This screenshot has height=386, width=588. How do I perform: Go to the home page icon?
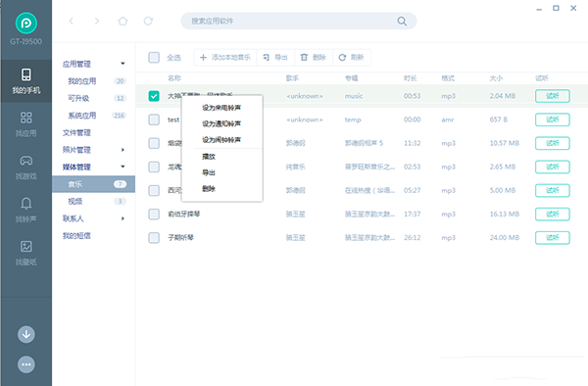(x=122, y=21)
